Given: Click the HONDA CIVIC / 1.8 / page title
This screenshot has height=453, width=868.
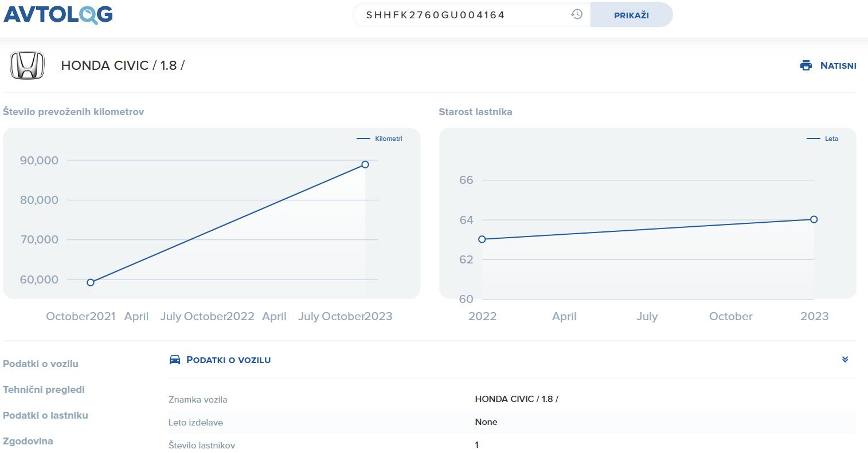Looking at the screenshot, I should click(123, 65).
